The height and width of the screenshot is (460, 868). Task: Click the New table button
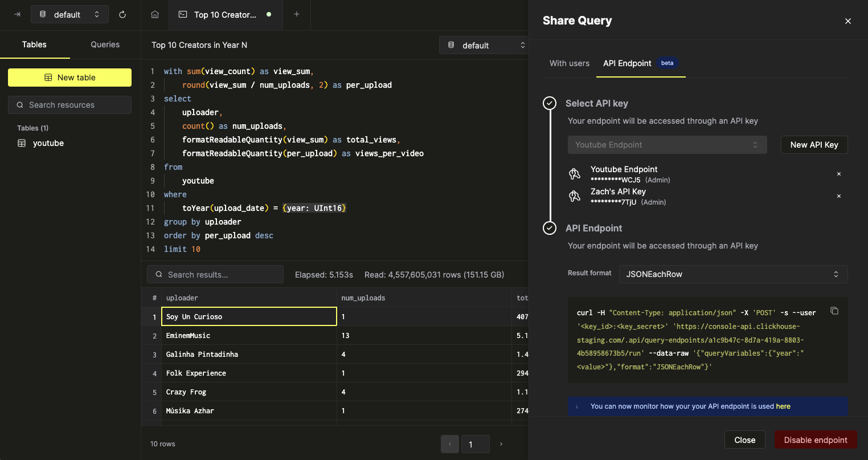point(69,77)
